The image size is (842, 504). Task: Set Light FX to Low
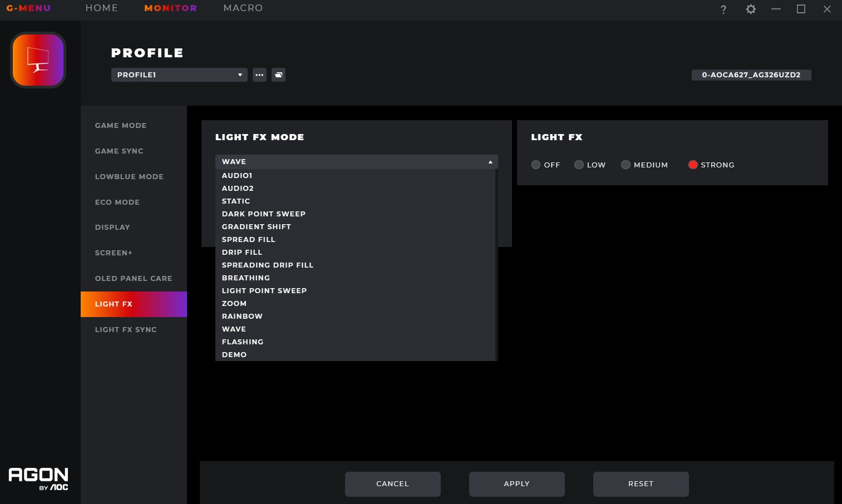[579, 165]
